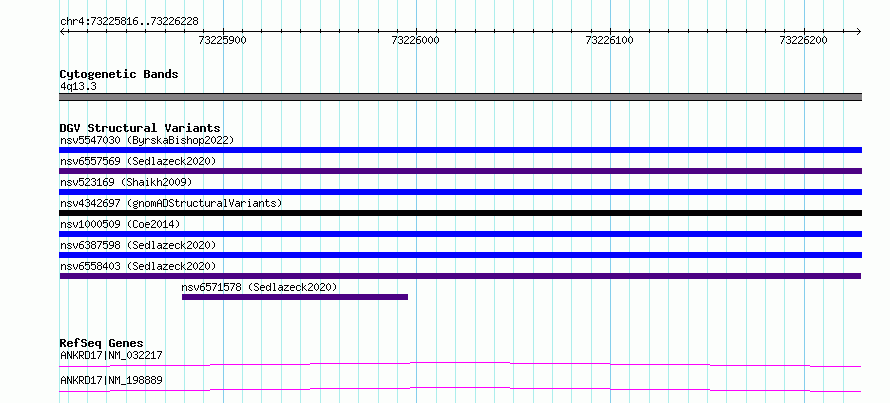
Task: Select the blue bar under nsv5547030
Action: click(x=460, y=150)
